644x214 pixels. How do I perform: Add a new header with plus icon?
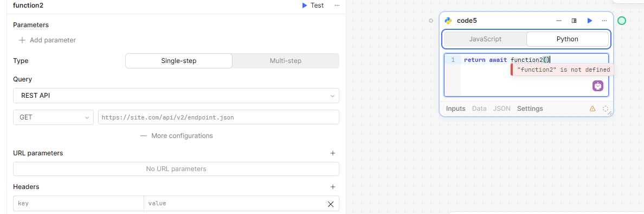tap(333, 187)
